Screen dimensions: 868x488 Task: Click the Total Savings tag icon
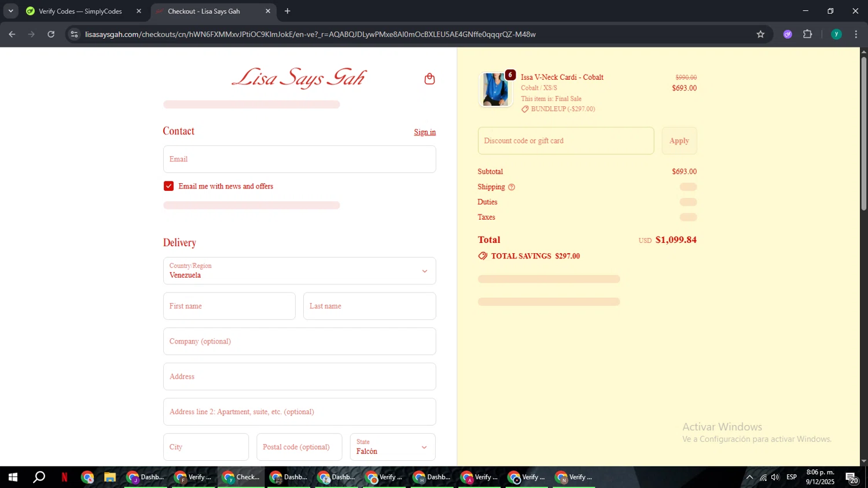pos(483,256)
